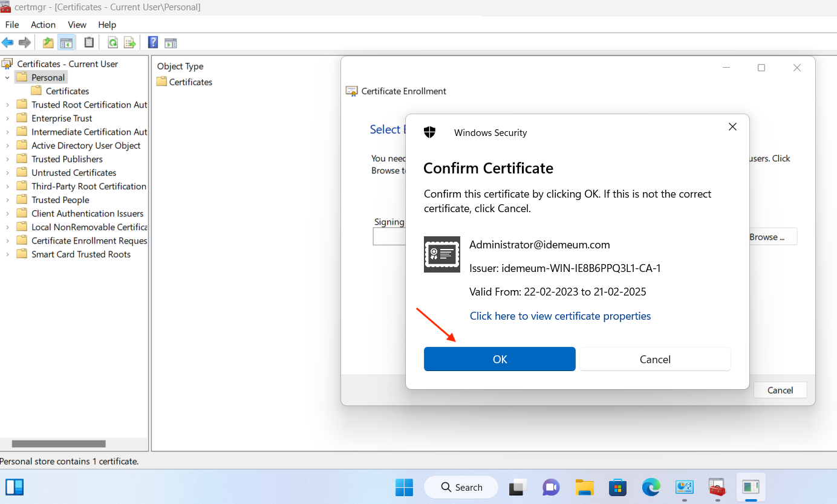Viewport: 837px width, 504px height.
Task: Click the taskbar Search box
Action: click(x=461, y=487)
